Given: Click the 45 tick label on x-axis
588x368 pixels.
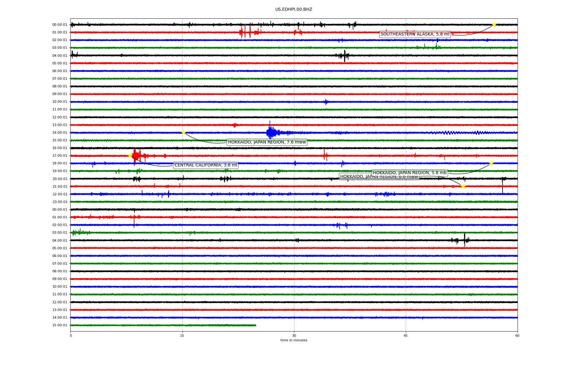Looking at the screenshot, I should [406, 335].
